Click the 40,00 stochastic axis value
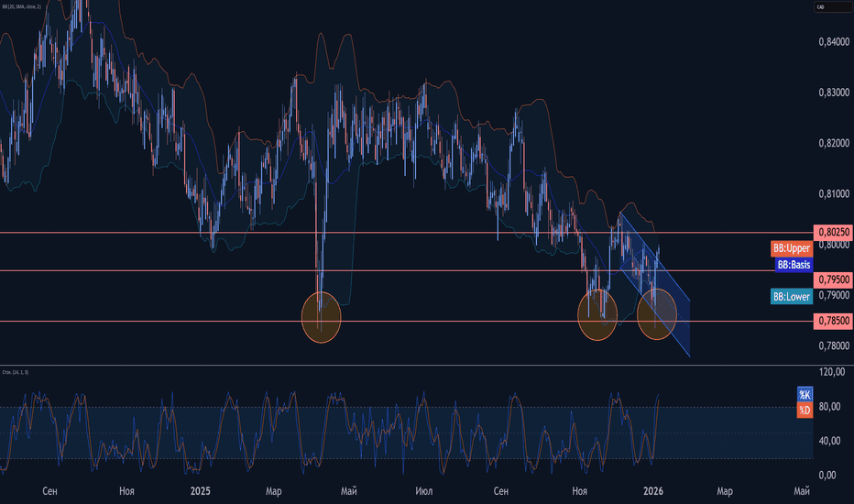This screenshot has width=854, height=504. coord(829,441)
